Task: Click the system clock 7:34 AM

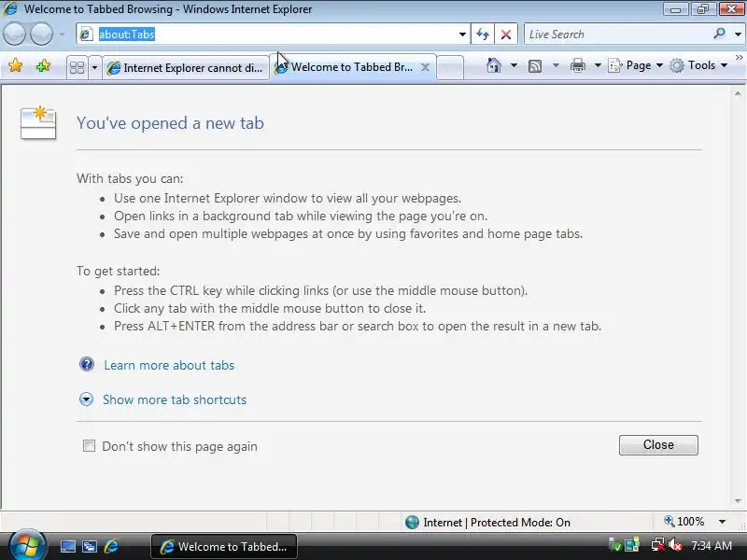Action: [712, 545]
